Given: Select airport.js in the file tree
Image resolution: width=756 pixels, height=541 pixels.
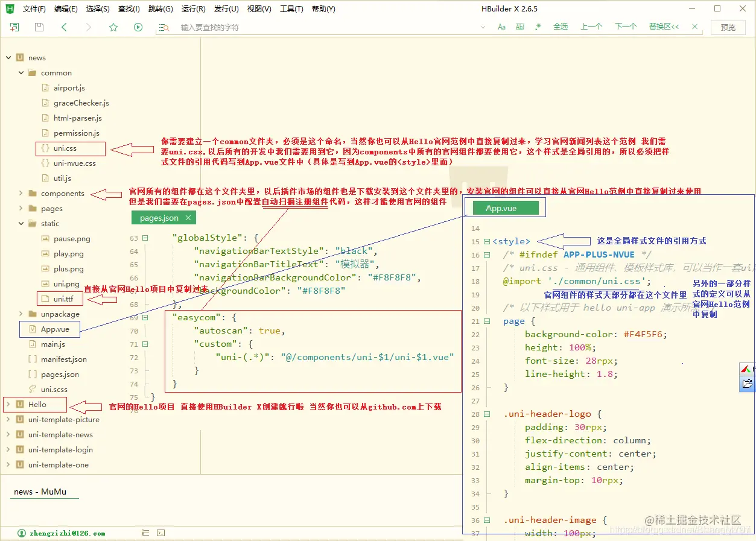Looking at the screenshot, I should [69, 88].
